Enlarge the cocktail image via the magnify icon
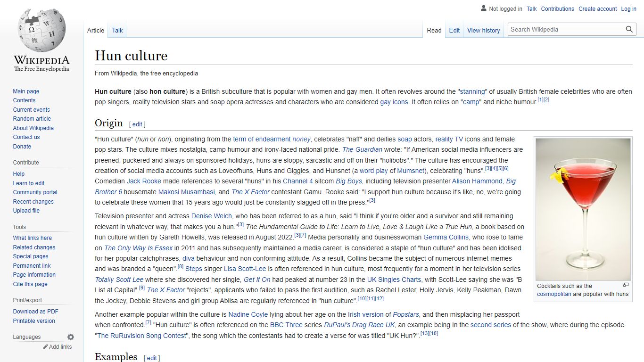 [626, 285]
